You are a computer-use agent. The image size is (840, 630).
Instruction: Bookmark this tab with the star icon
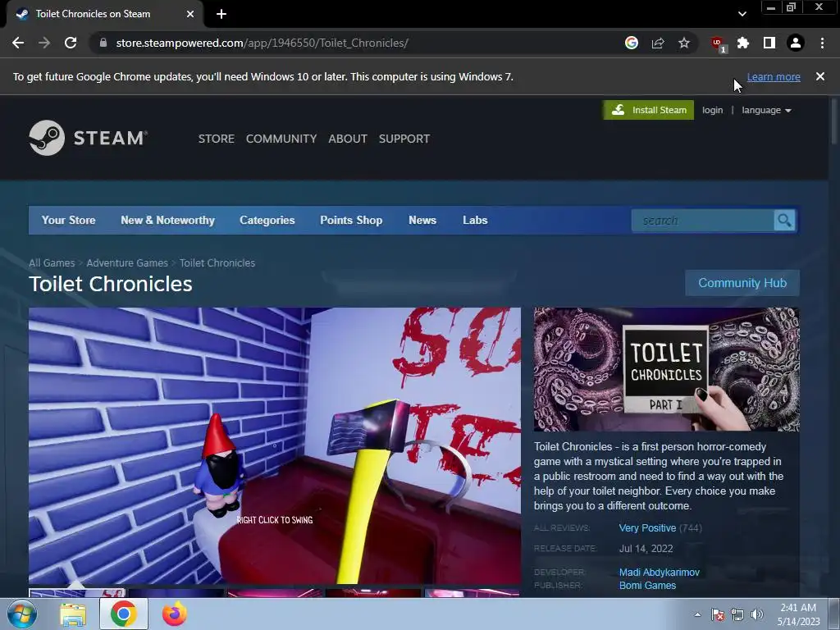click(684, 43)
